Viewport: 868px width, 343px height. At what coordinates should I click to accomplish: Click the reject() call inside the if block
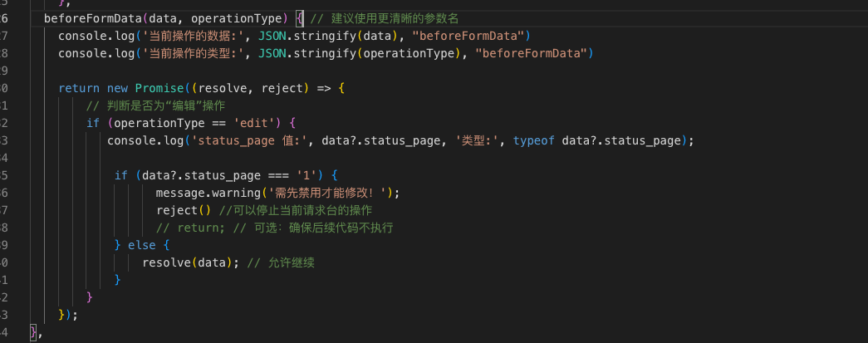[x=177, y=210]
